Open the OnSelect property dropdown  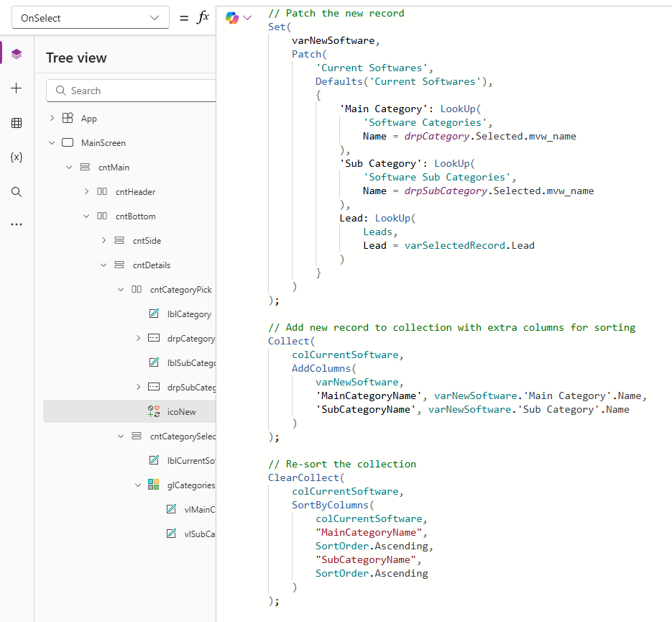tap(91, 18)
